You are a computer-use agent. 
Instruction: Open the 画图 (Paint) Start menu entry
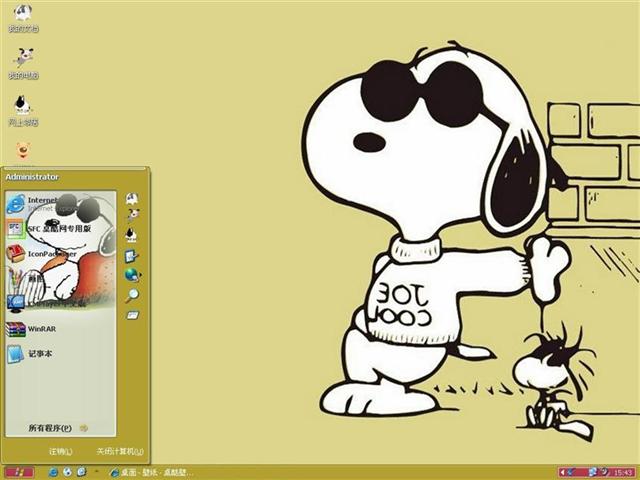point(60,278)
